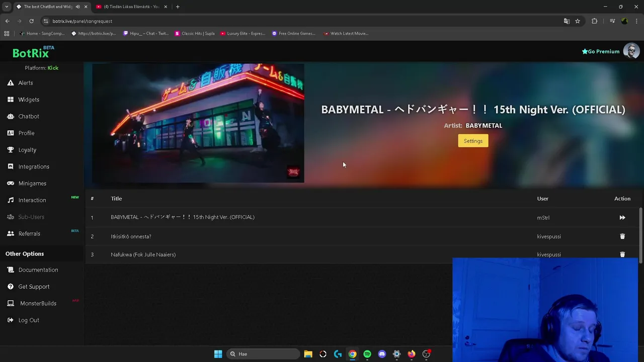Screen dimensions: 644x362
Task: Click the Log Out exit icon
Action: (x=11, y=320)
